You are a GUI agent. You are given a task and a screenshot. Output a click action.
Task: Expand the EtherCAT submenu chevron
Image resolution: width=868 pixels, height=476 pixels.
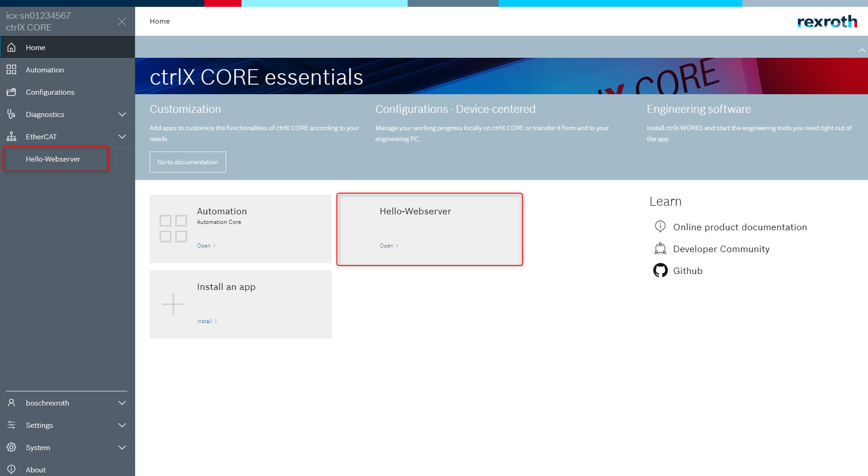click(x=122, y=137)
